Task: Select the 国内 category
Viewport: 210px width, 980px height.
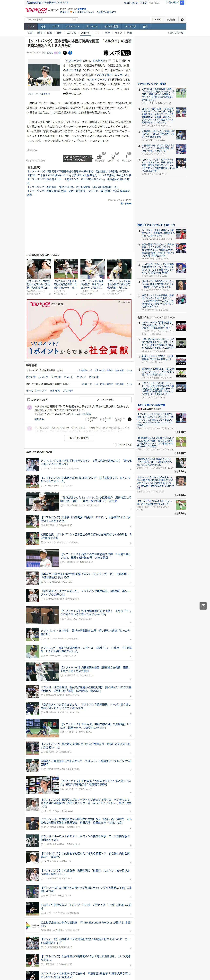Action: coord(40,33)
